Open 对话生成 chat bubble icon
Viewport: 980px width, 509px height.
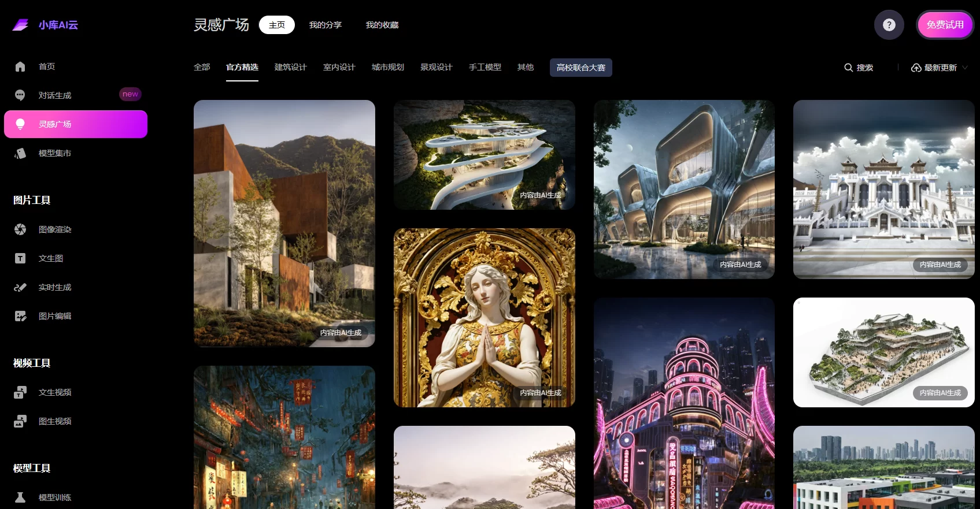(20, 95)
